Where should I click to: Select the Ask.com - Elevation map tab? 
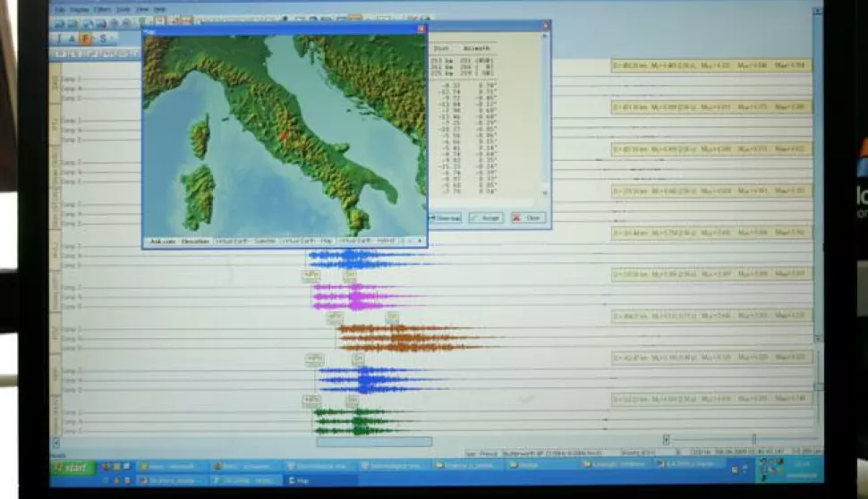[x=180, y=241]
